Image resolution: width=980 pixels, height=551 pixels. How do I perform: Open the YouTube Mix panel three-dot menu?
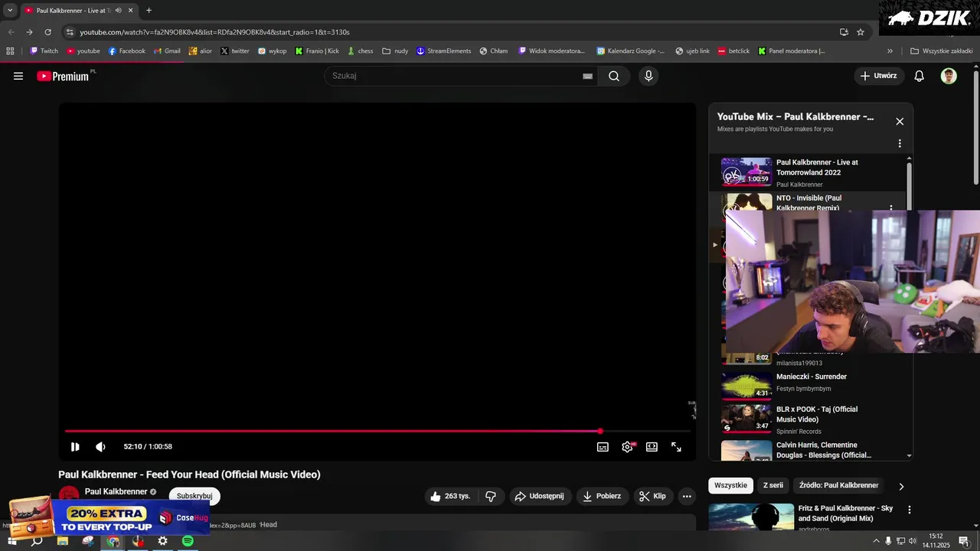tap(900, 143)
